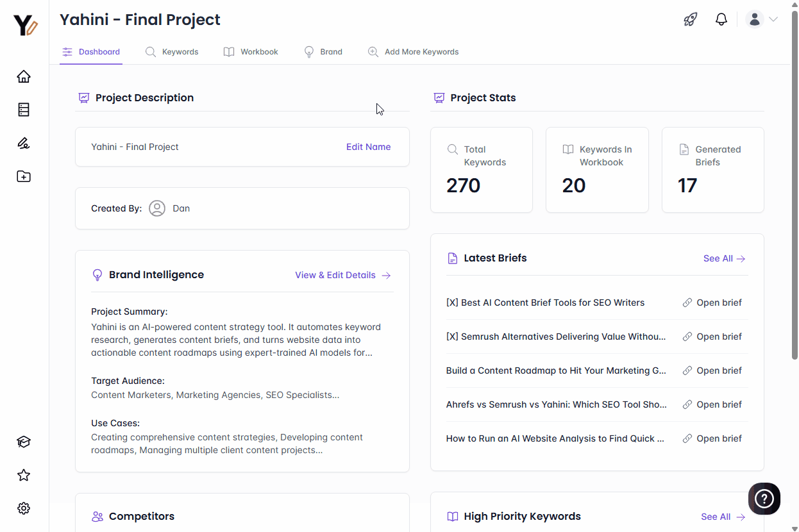The height and width of the screenshot is (532, 799).
Task: Open the graduation cap academy icon
Action: [x=24, y=442]
